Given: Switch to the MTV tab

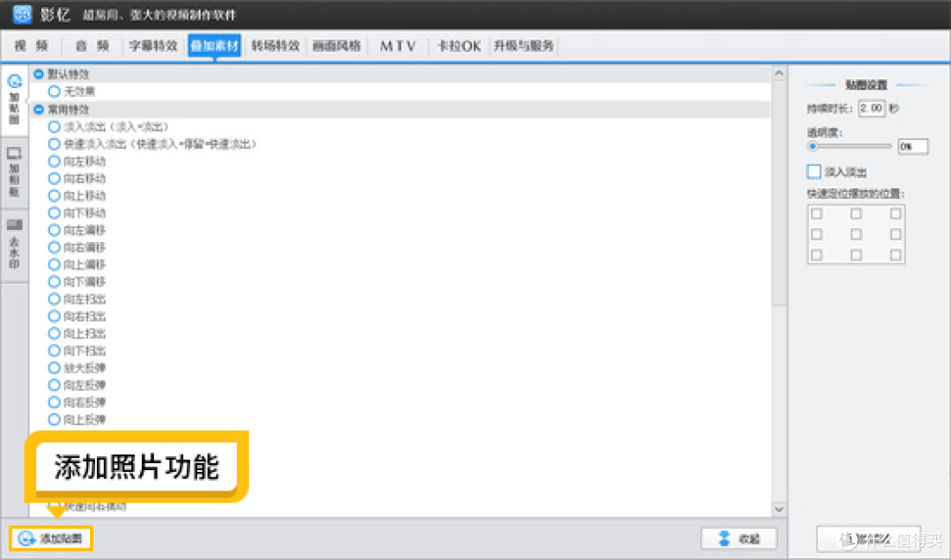Looking at the screenshot, I should (398, 46).
